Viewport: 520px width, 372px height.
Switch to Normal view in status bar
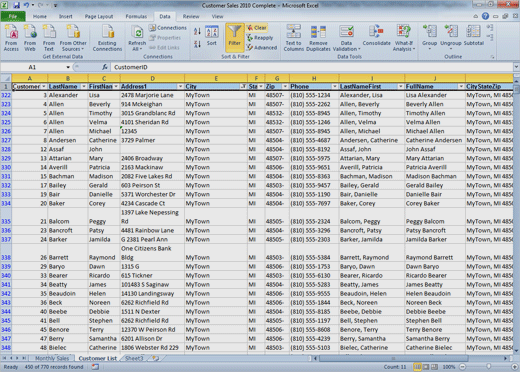pos(417,367)
